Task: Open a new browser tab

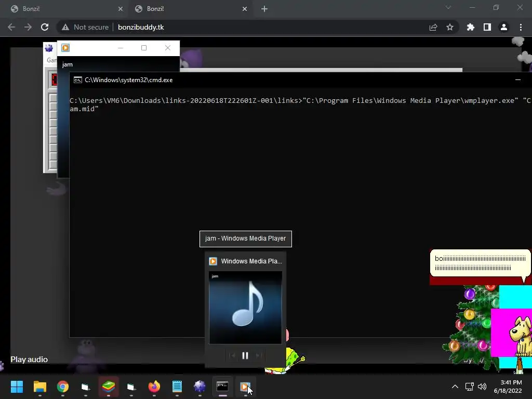Action: pyautogui.click(x=264, y=9)
